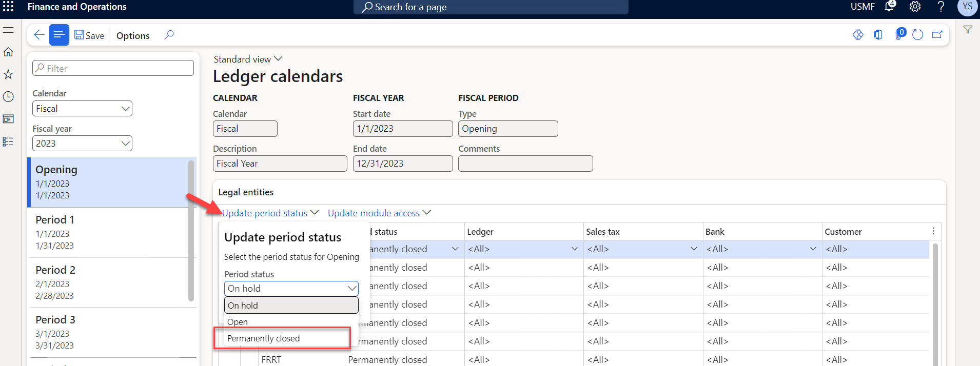Click the help question mark icon
This screenshot has height=366, width=980.
tap(940, 7)
